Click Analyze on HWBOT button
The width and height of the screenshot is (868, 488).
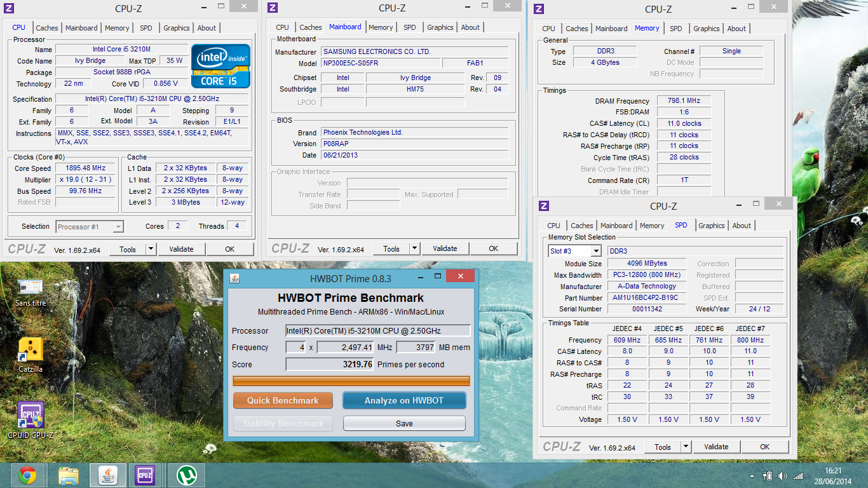(404, 400)
